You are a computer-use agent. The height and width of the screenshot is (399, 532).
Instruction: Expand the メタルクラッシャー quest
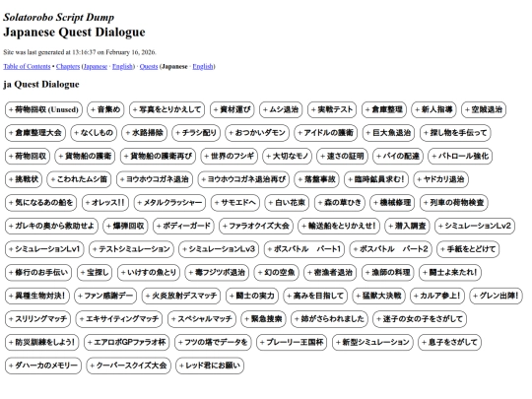click(169, 203)
